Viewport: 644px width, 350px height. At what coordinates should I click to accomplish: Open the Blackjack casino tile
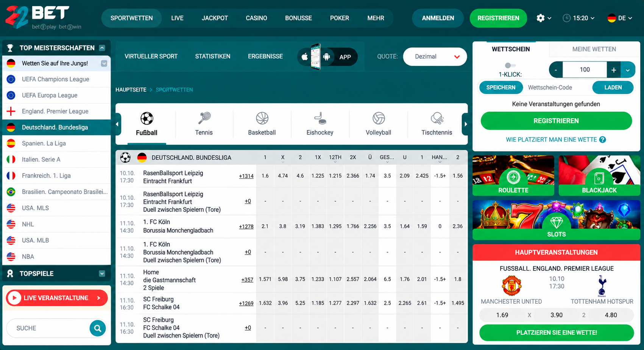point(599,175)
